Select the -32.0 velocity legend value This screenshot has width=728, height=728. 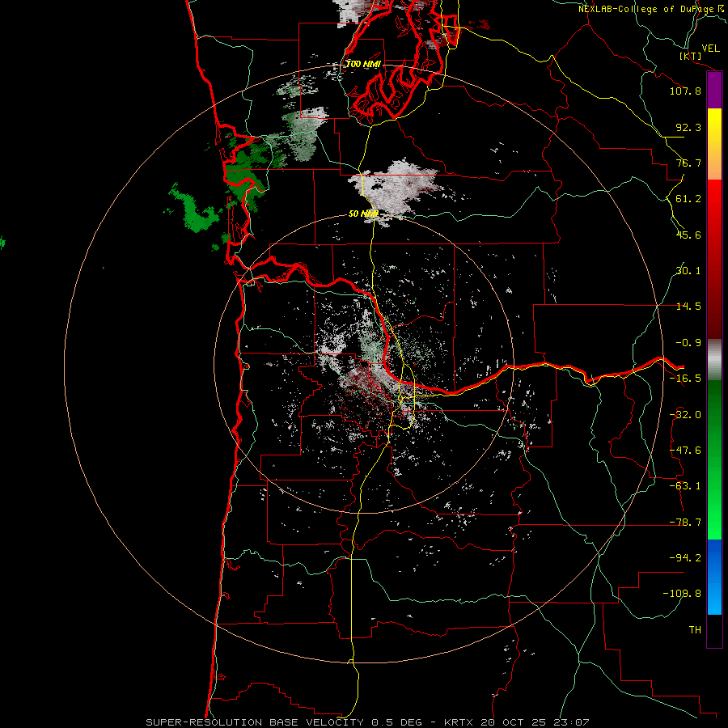[685, 415]
